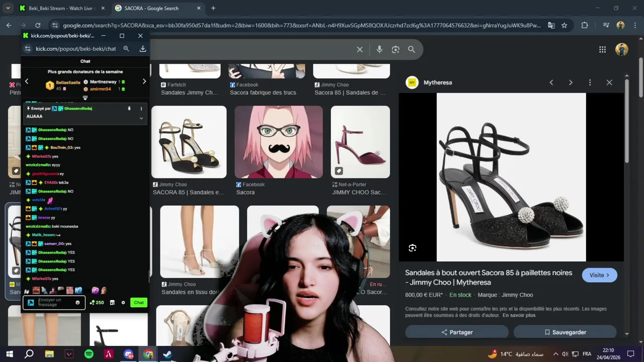Collapse the top donors leaderboard handle

pyautogui.click(x=85, y=98)
